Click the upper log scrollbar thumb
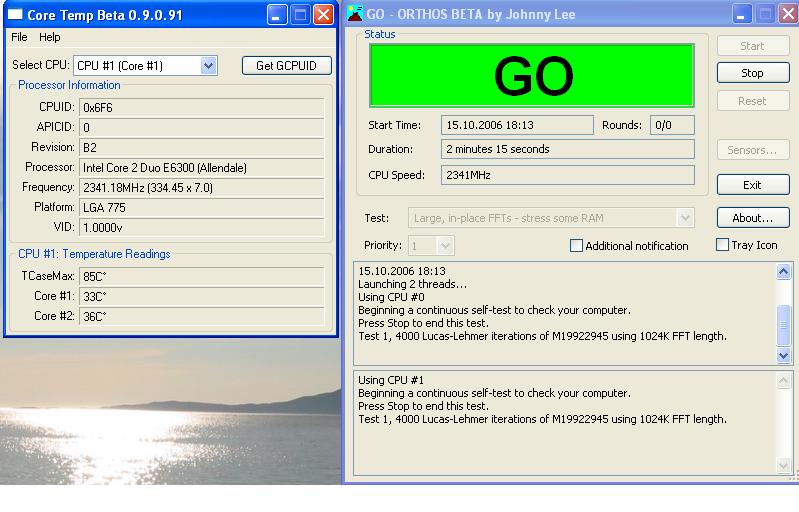Image resolution: width=799 pixels, height=512 pixels. point(783,325)
